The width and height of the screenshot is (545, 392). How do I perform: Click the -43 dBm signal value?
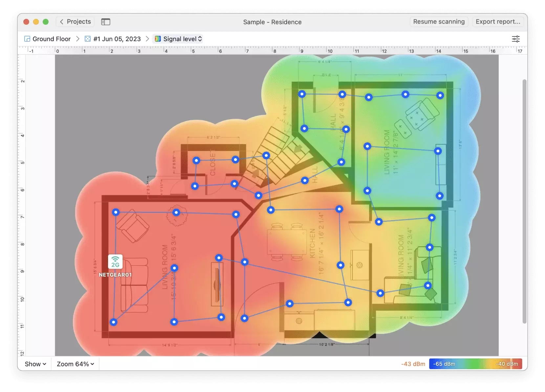tap(413, 364)
